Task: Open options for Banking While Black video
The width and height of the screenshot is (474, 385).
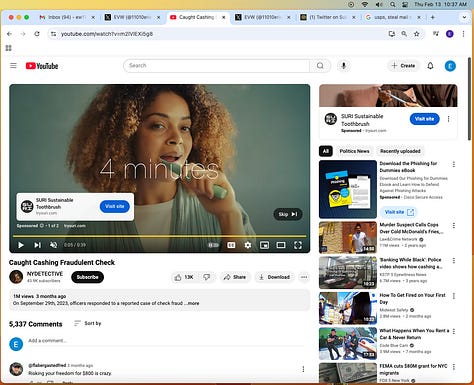Action: point(454,261)
